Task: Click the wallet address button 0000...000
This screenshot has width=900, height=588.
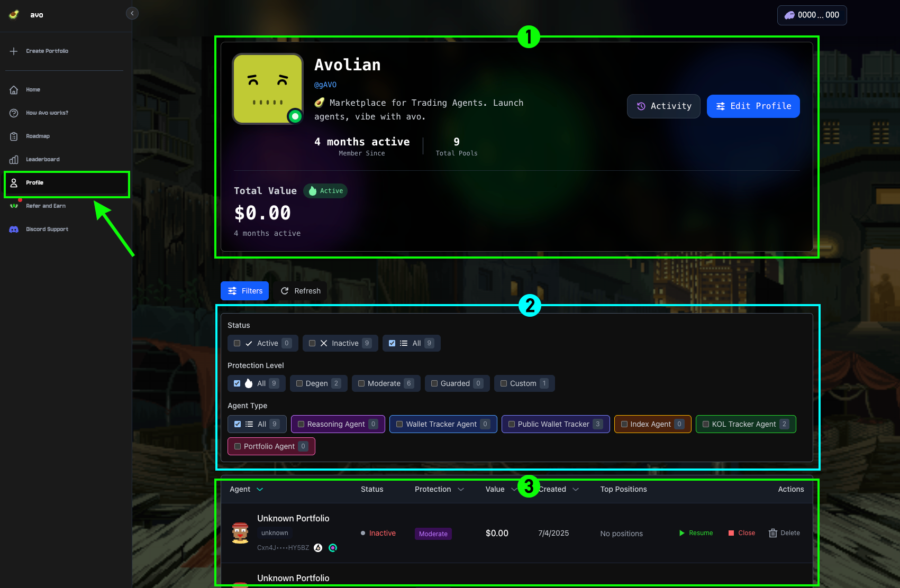Action: [x=812, y=15]
